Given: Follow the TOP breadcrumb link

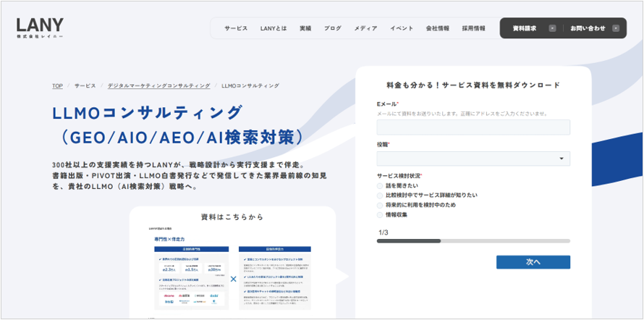Looking at the screenshot, I should point(57,86).
